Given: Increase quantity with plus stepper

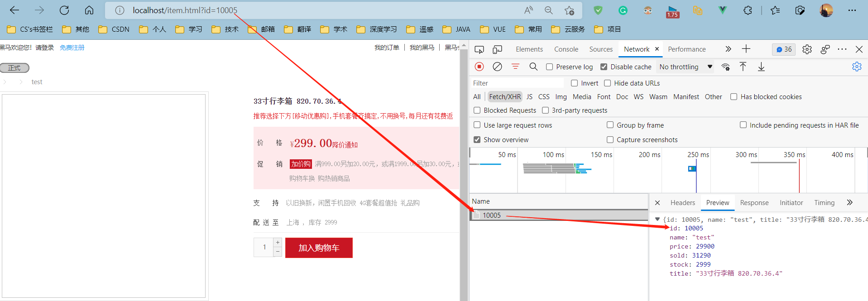Looking at the screenshot, I should (x=278, y=243).
